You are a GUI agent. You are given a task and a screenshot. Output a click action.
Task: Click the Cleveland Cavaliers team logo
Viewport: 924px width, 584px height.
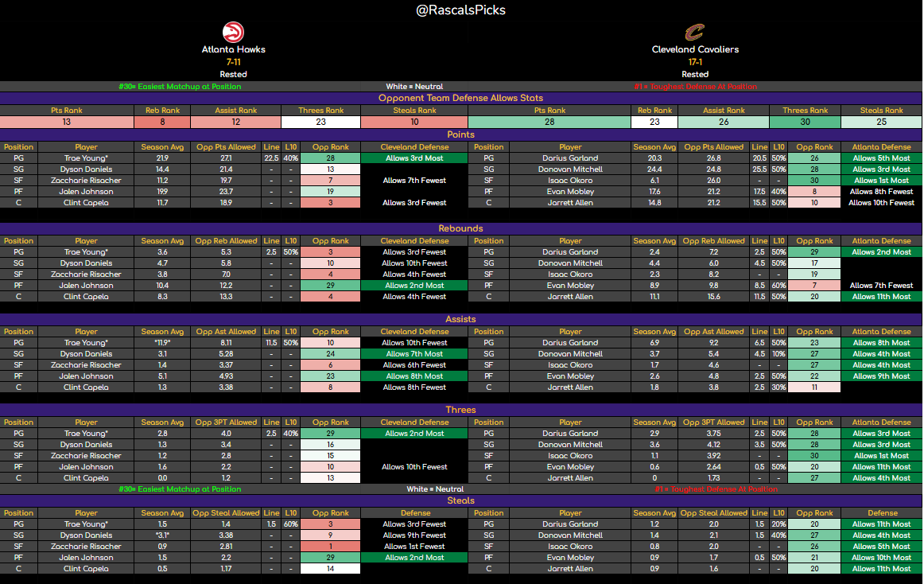pos(695,32)
